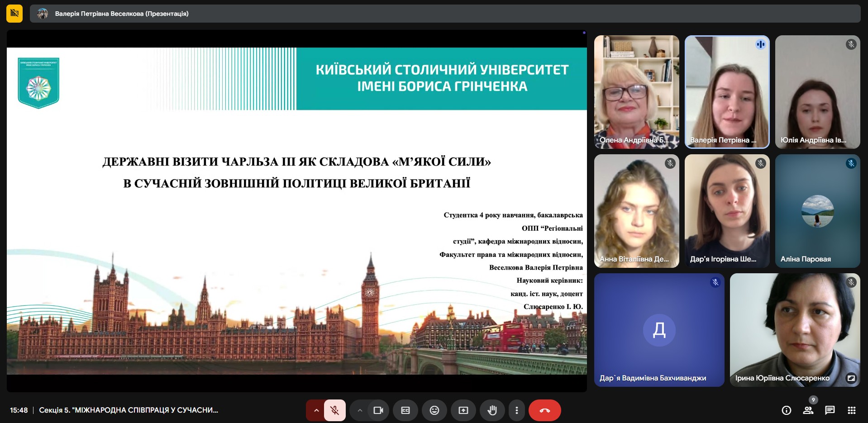Click picture-in-picture icon on Ірина Юріївна tile
The height and width of the screenshot is (423, 868).
[x=851, y=378]
